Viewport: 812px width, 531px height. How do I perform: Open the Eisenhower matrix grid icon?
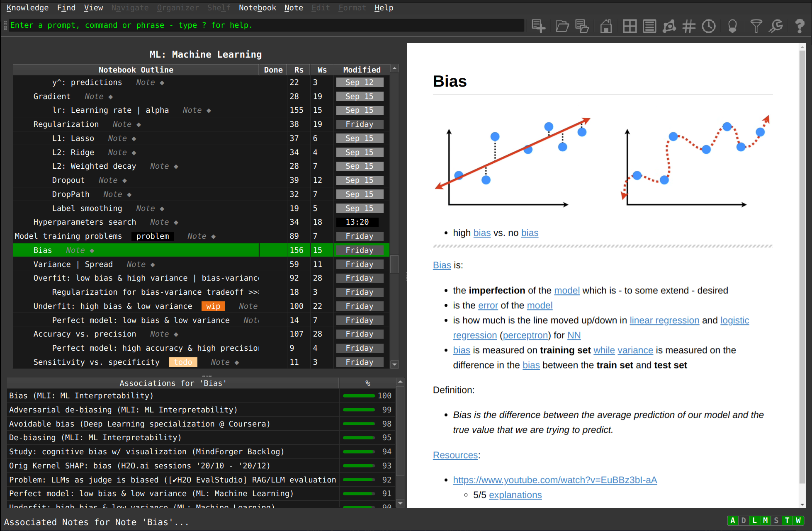630,26
